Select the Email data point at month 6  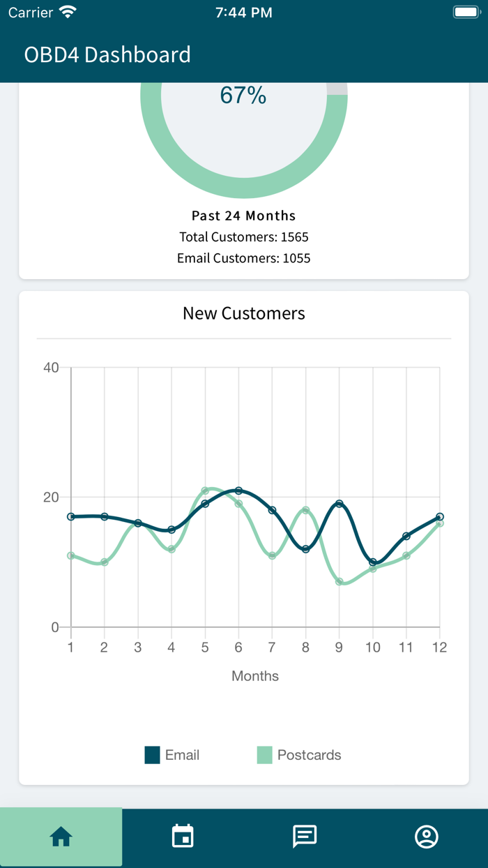pos(238,491)
